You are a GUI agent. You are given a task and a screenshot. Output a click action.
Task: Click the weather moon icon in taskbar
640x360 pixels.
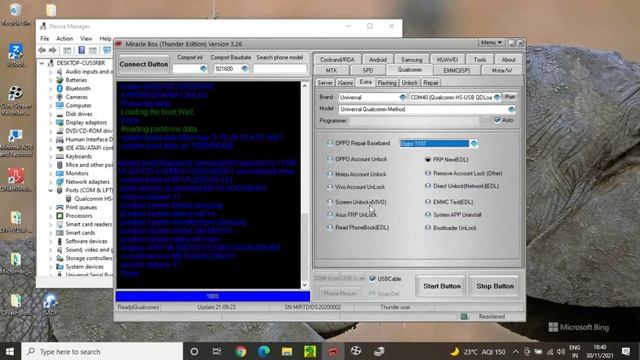tap(454, 351)
